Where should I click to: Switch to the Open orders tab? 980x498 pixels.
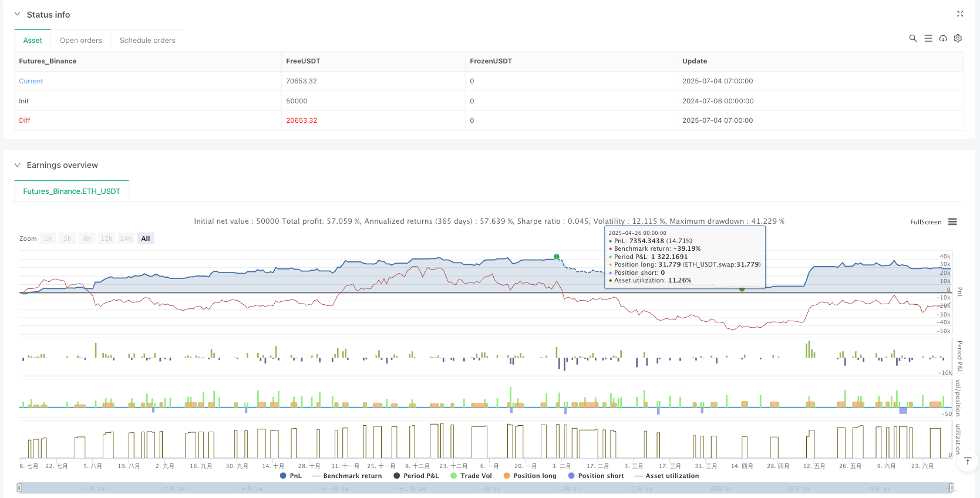tap(80, 41)
